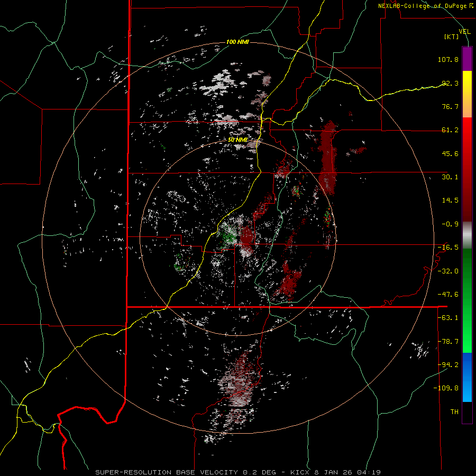
Task: Select the -94.2 velocity scale value
Action: (x=448, y=365)
